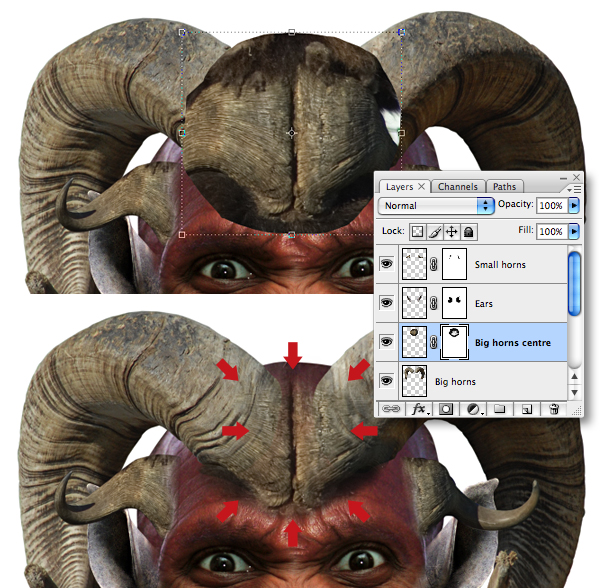Screen dimensions: 600x588
Task: Click the top-right transform corner handle
Action: click(401, 32)
